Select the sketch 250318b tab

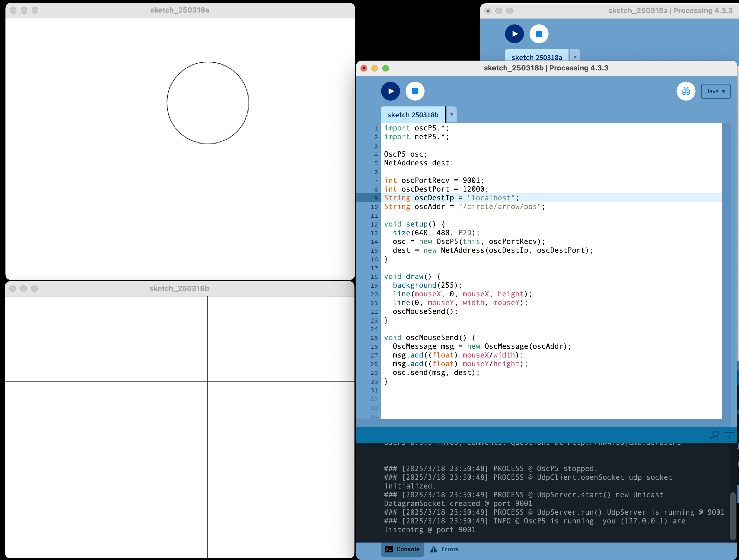tap(413, 115)
